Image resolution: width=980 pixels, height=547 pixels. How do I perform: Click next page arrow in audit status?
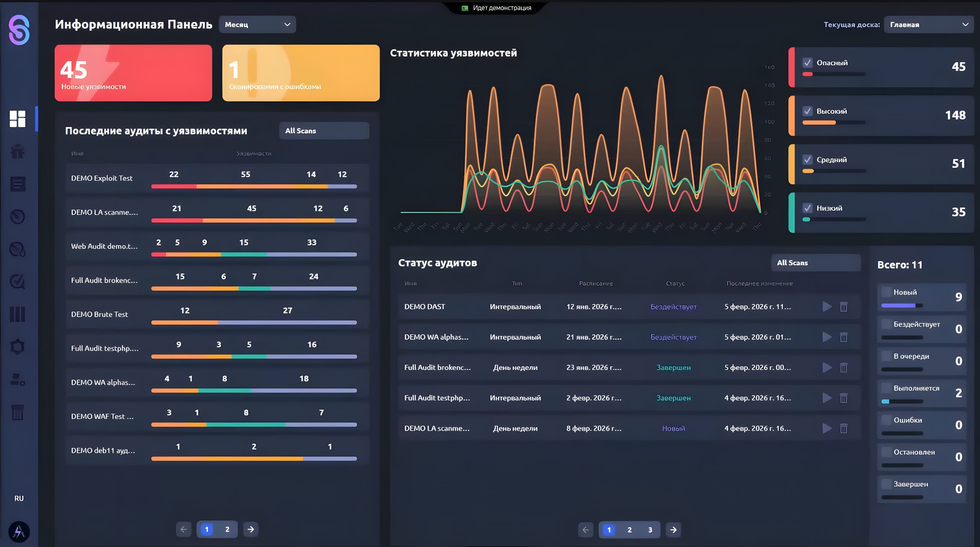point(673,530)
